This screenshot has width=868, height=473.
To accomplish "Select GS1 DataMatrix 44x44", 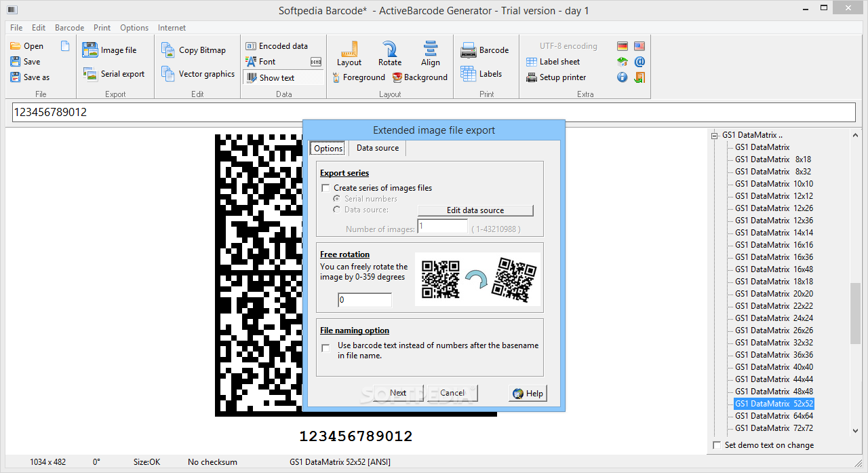I will [774, 379].
